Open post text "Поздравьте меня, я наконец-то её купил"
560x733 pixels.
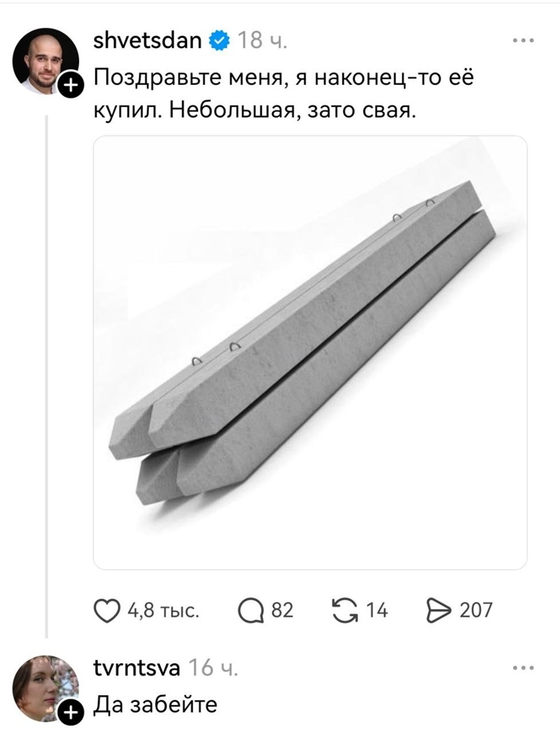tap(283, 94)
